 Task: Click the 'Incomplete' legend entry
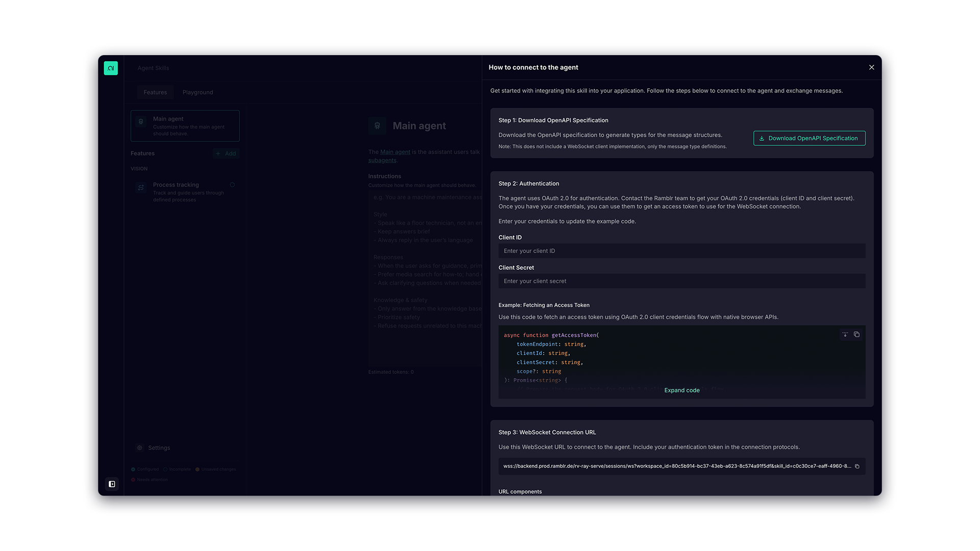click(x=177, y=469)
